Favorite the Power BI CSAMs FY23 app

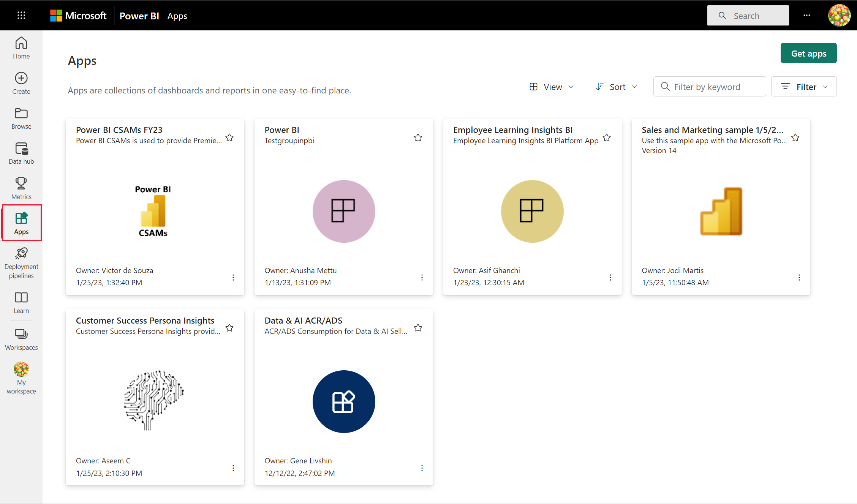tap(229, 137)
